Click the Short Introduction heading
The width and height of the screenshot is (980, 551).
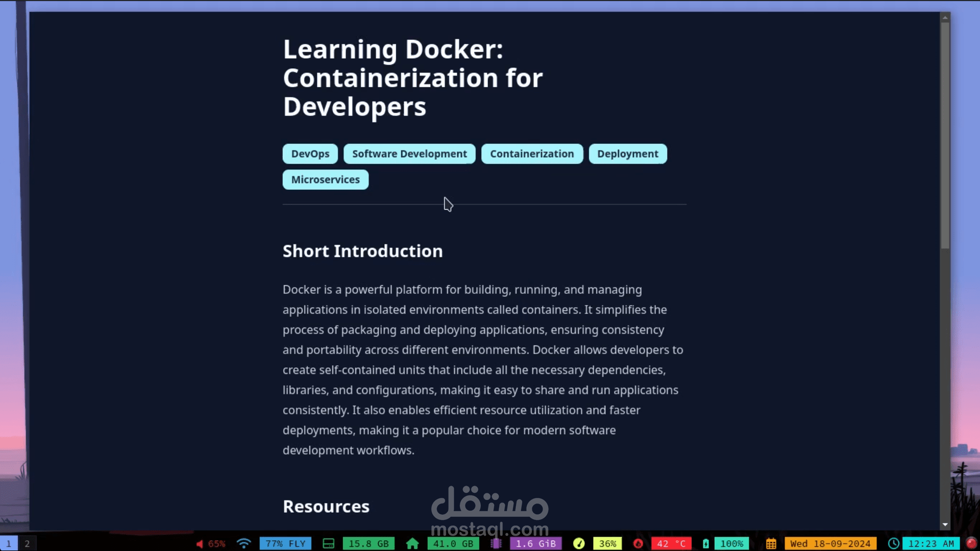(x=363, y=251)
